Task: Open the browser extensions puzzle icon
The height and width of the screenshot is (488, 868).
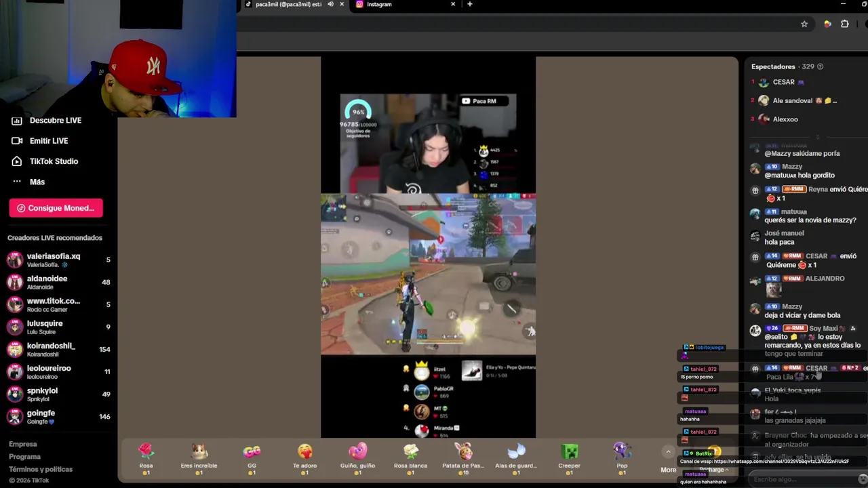Action: point(845,24)
